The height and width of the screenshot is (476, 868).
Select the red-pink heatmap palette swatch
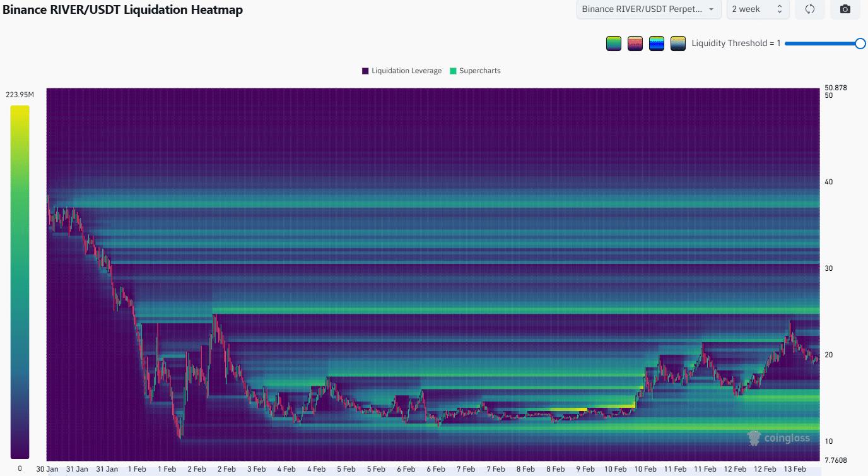point(635,43)
